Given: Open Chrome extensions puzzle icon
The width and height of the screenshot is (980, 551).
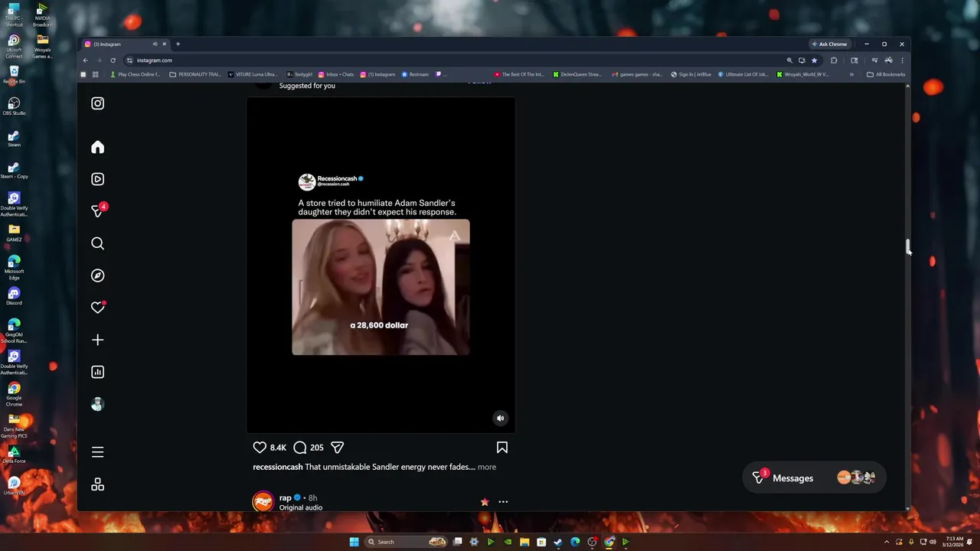Looking at the screenshot, I should coord(834,60).
